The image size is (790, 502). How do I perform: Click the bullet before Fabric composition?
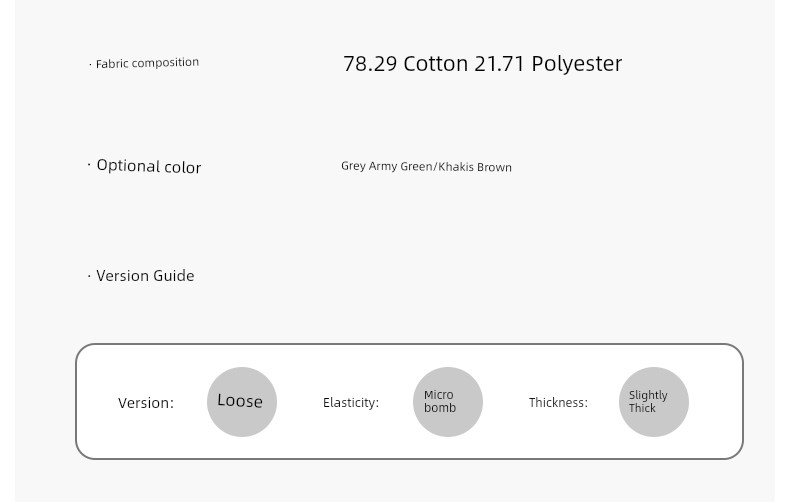90,64
